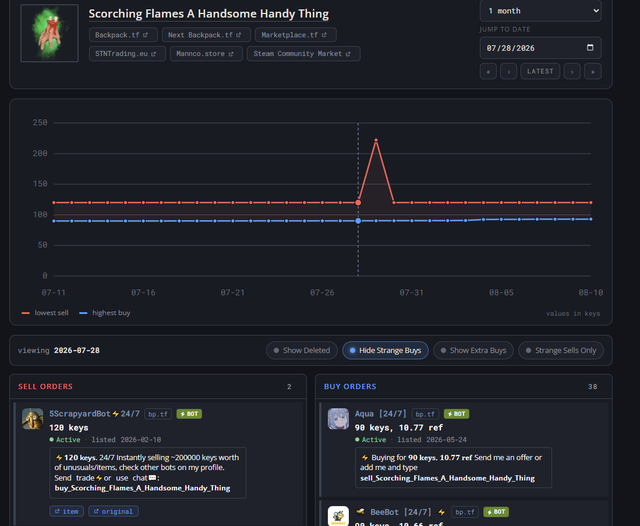This screenshot has height=526, width=640.
Task: Click the viewing 2026-07-28 label
Action: [59, 351]
